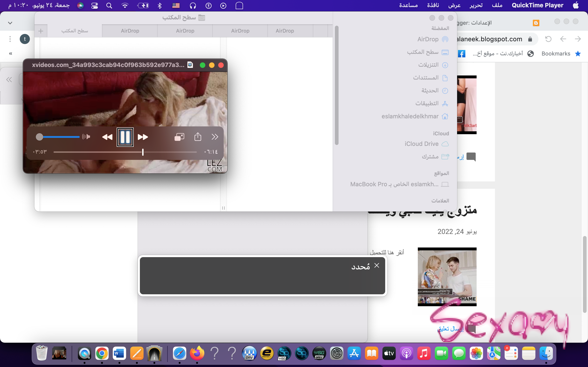Reload the page in the browser
The height and width of the screenshot is (367, 588).
[548, 39]
